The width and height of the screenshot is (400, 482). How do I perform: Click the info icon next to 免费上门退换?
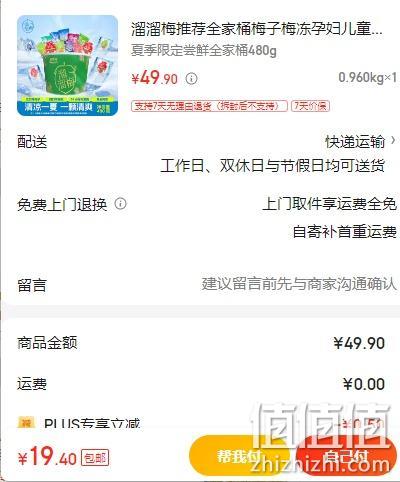[121, 204]
